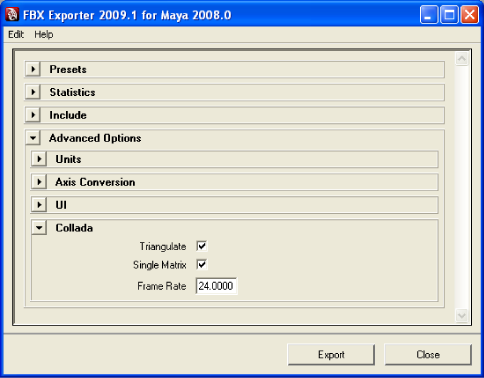Click the Axis Conversion heading text
The height and width of the screenshot is (378, 484).
95,182
